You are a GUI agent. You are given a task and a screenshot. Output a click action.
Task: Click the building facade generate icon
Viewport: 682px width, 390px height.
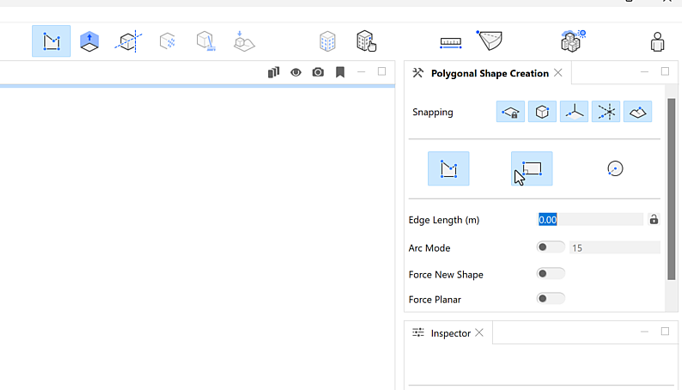click(x=328, y=42)
